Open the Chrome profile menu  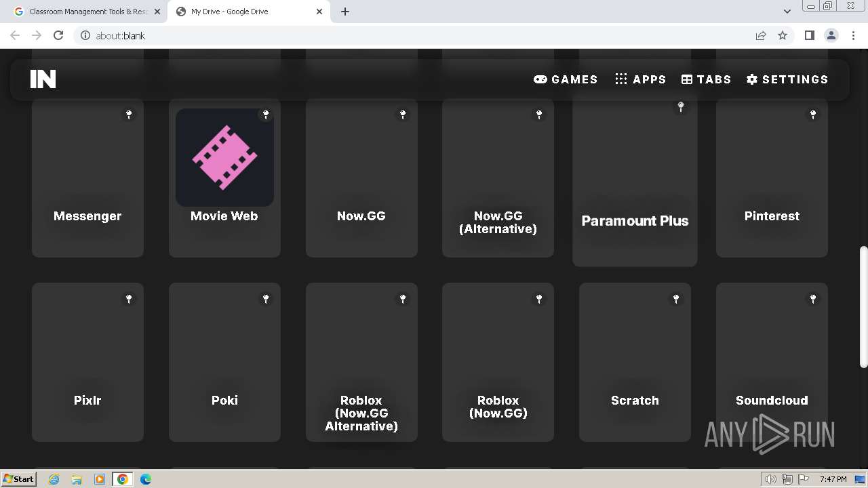[x=831, y=35]
